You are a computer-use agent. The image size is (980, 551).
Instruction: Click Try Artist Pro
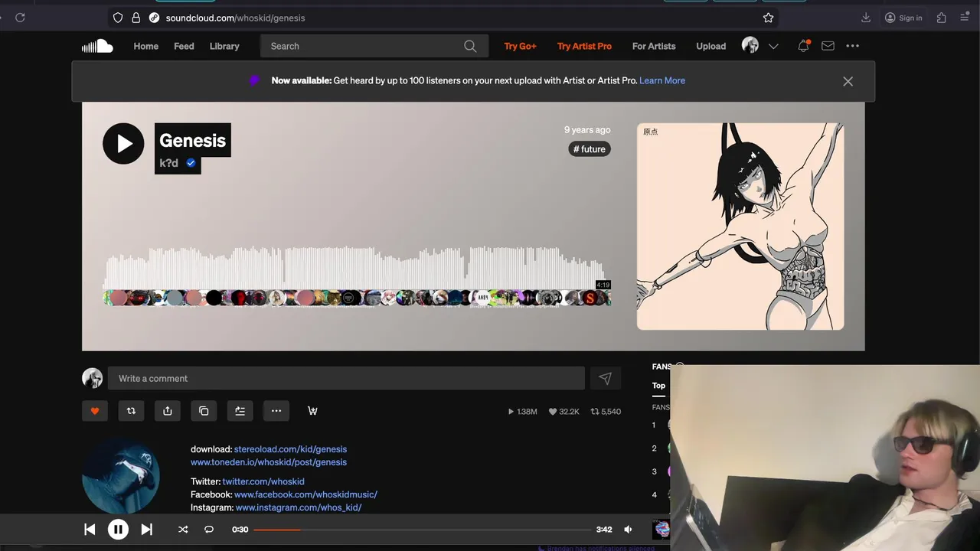[584, 46]
